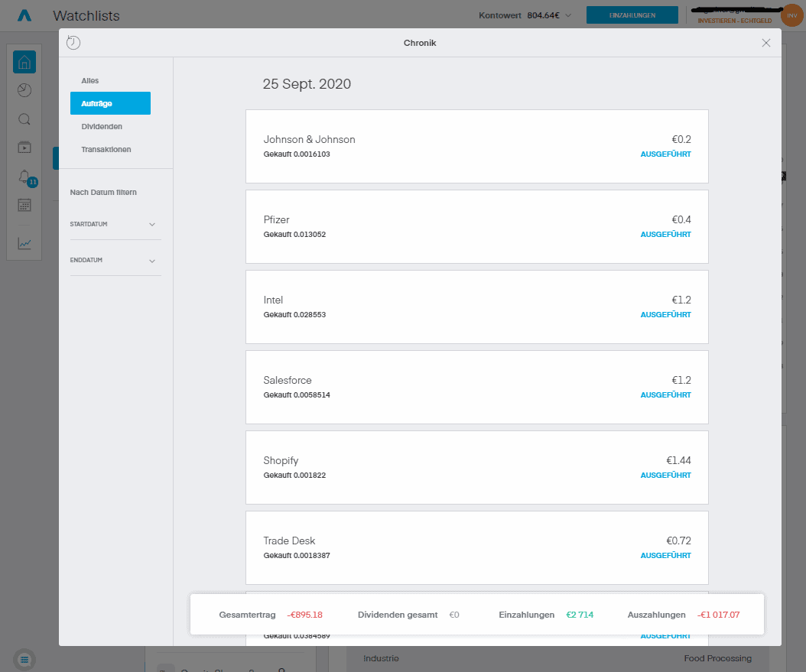
Task: Click the history clock icon in Chronik
Action: coord(73,43)
